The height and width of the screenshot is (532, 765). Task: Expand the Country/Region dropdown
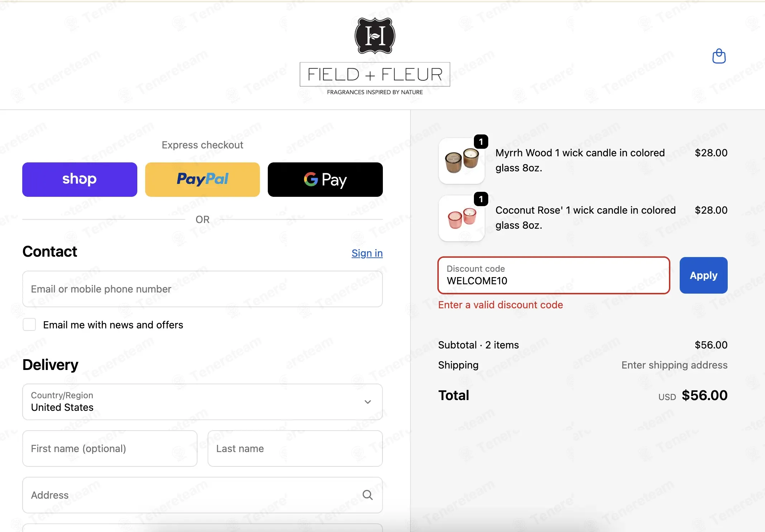pos(203,402)
